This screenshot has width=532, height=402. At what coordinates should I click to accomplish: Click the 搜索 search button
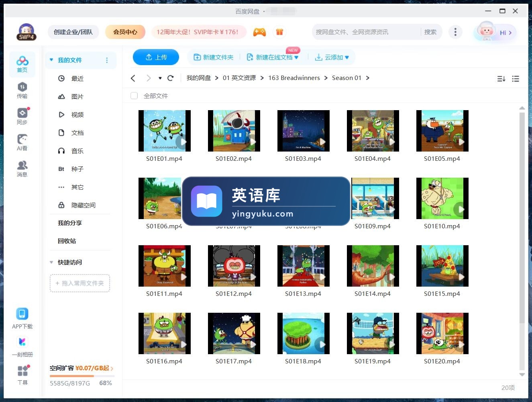[430, 32]
